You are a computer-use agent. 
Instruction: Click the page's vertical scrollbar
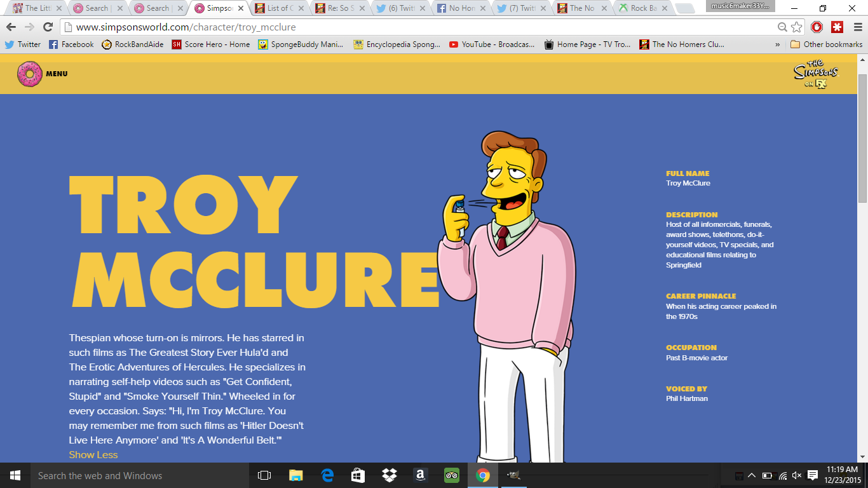pyautogui.click(x=862, y=140)
